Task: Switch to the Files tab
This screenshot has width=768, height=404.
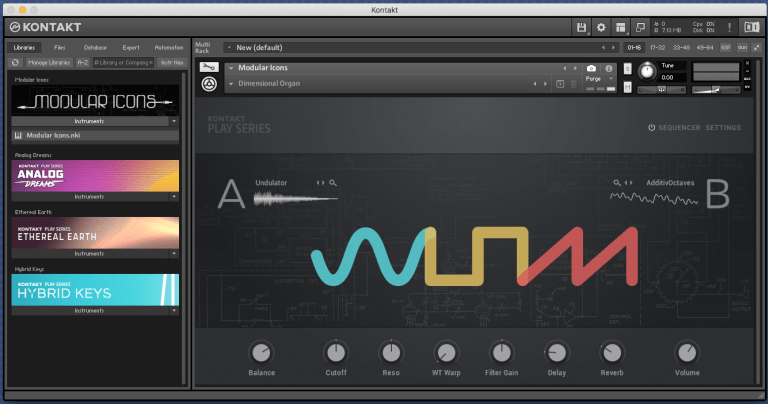Action: 59,47
